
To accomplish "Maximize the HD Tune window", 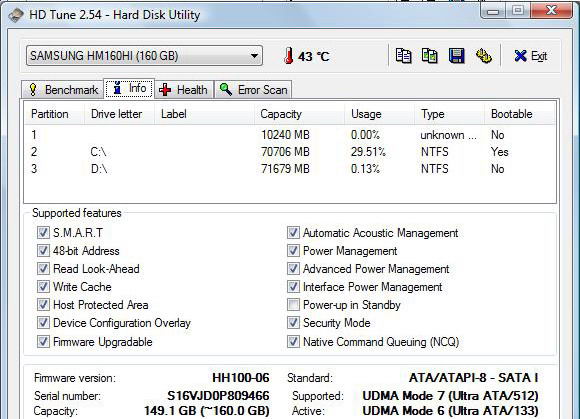I will point(517,11).
